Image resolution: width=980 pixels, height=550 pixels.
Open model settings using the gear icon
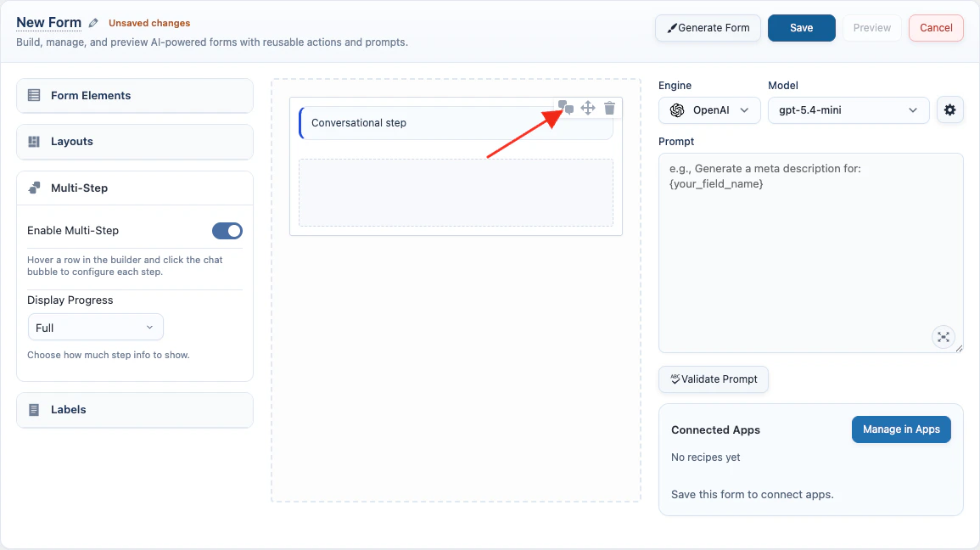[949, 109]
